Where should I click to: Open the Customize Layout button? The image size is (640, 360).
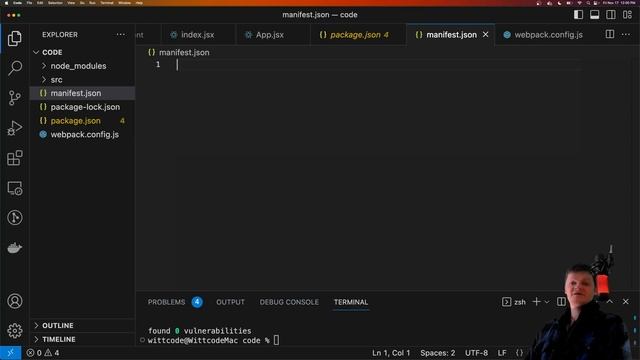(627, 15)
